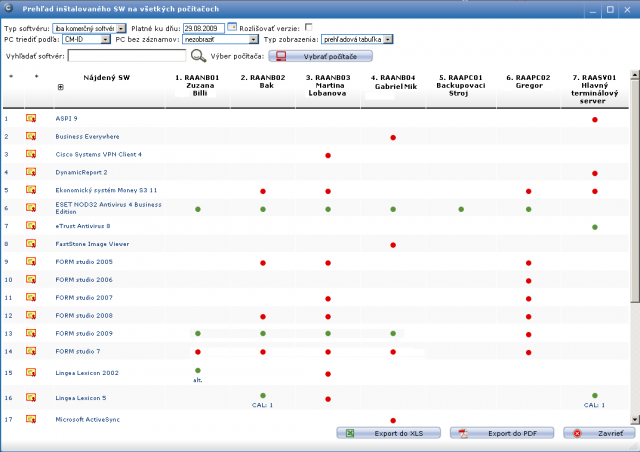Click green dot for eTrust Antivirus on RAASV01
640x452 pixels.
click(x=595, y=227)
